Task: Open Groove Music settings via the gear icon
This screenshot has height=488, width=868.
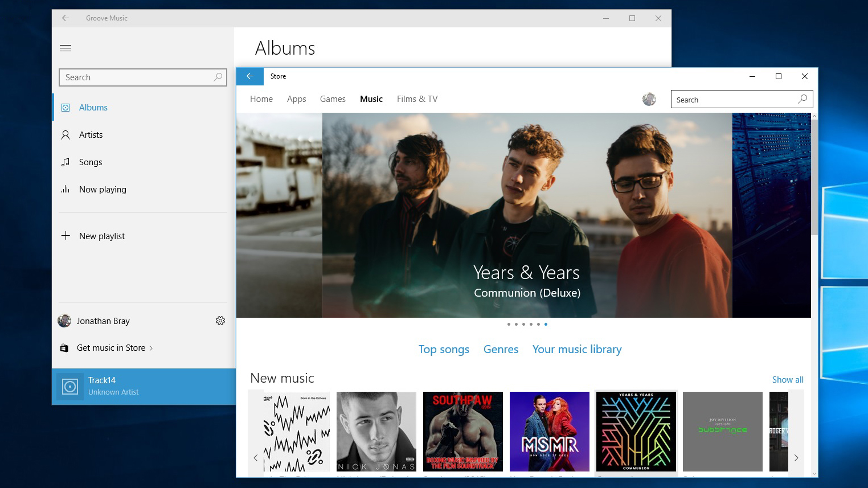Action: coord(220,321)
